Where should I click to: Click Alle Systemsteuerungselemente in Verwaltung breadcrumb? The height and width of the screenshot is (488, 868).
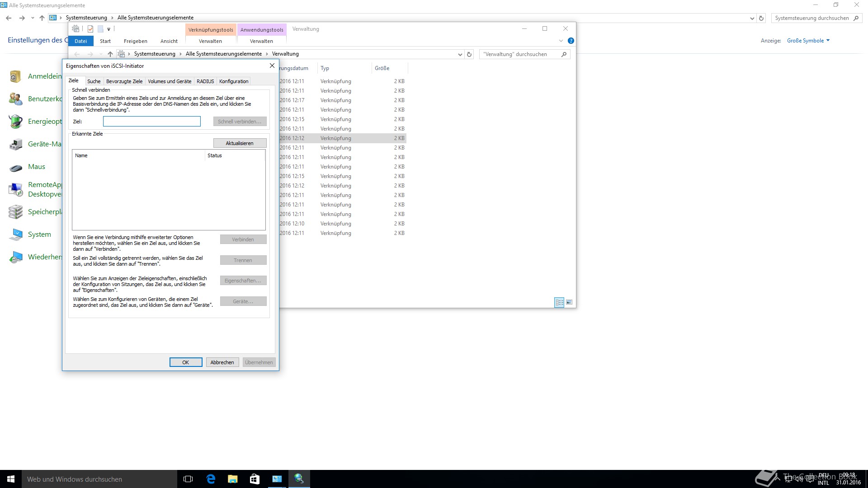click(x=224, y=54)
